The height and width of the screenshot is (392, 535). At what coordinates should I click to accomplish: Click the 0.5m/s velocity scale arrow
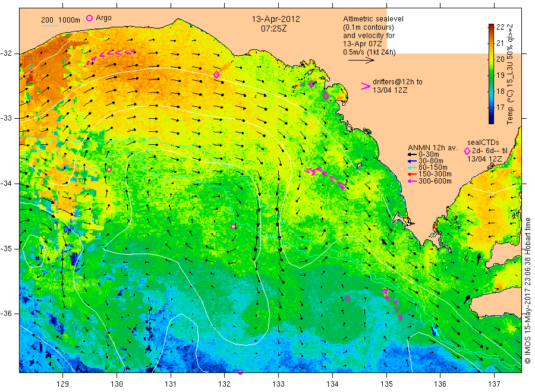click(x=361, y=61)
